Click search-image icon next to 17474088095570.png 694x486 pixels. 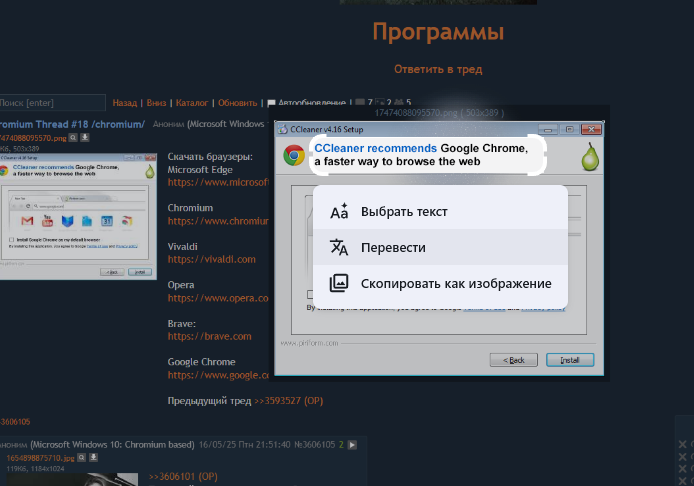click(x=73, y=138)
